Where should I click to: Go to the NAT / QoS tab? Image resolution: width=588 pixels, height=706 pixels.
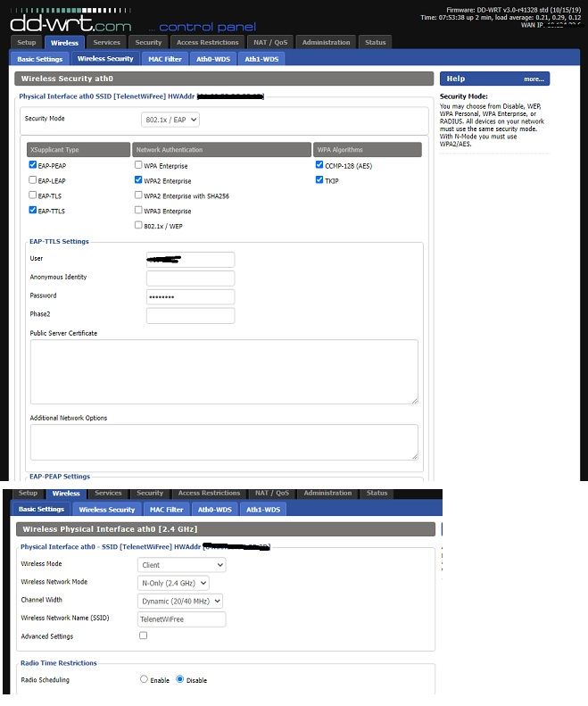pos(270,42)
